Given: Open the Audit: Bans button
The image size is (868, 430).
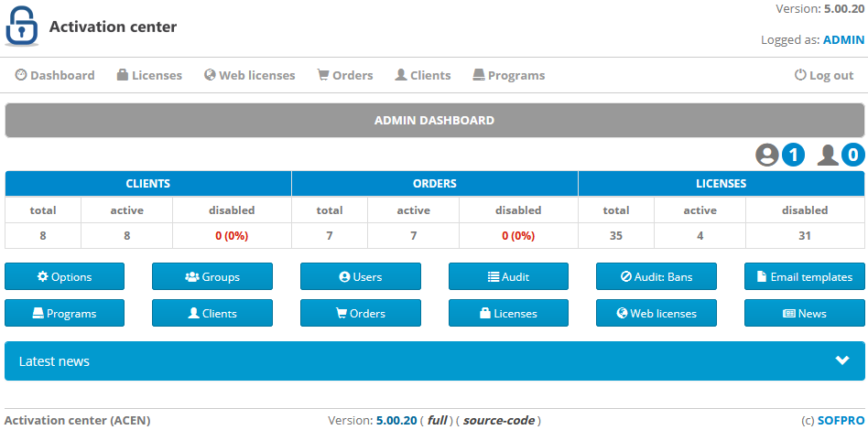Looking at the screenshot, I should (656, 276).
